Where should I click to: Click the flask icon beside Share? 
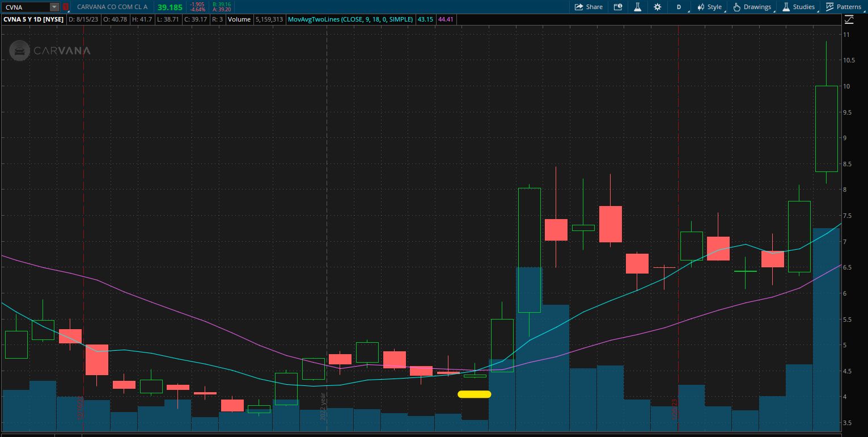[637, 7]
